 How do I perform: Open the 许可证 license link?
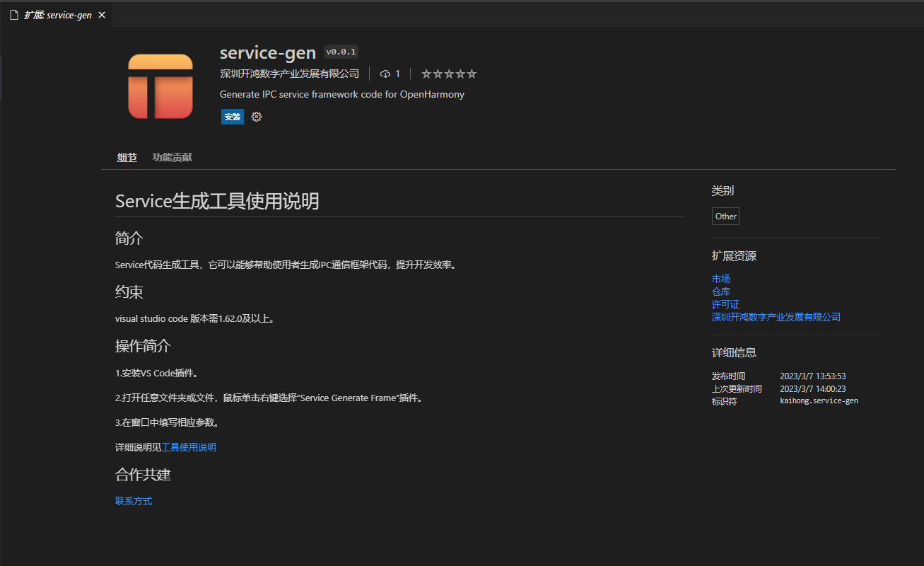pyautogui.click(x=725, y=304)
